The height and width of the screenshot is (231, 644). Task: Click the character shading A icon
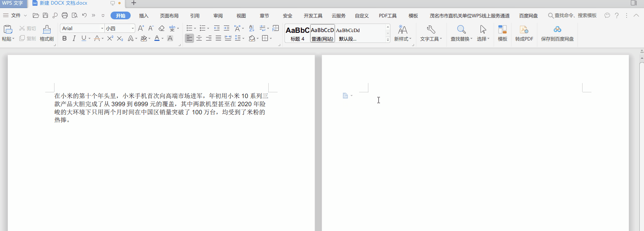coord(170,38)
